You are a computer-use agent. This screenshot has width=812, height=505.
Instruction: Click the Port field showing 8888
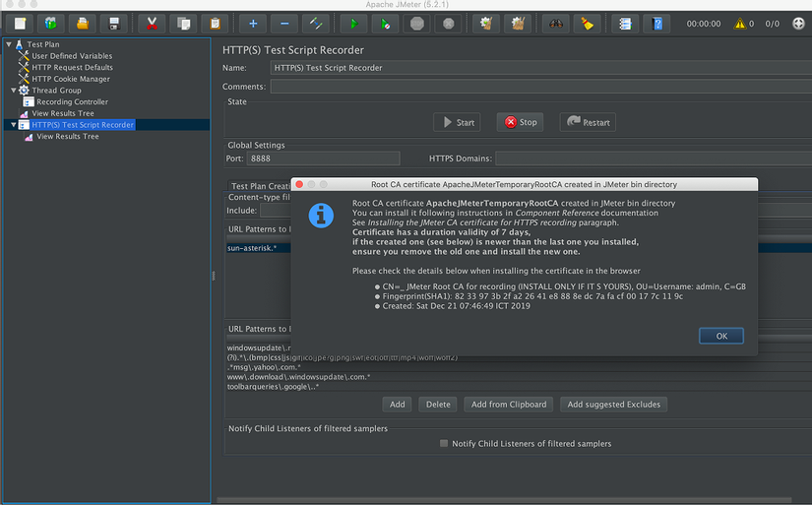[323, 158]
